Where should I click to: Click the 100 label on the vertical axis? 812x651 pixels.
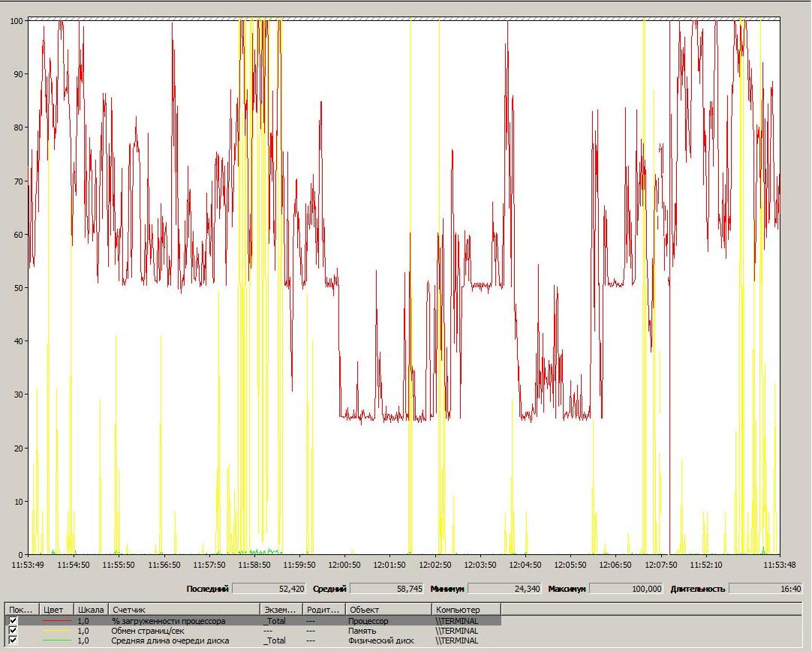click(x=17, y=21)
